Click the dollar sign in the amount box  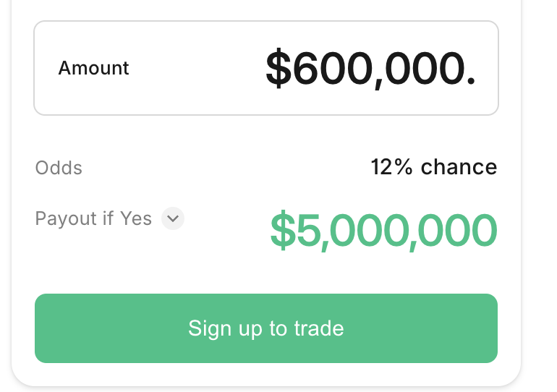(x=278, y=68)
